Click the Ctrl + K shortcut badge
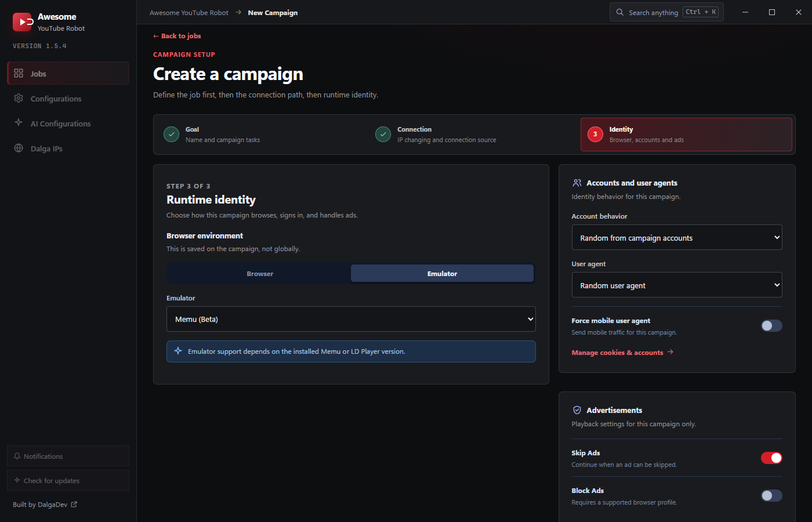This screenshot has height=522, width=812. [x=701, y=12]
